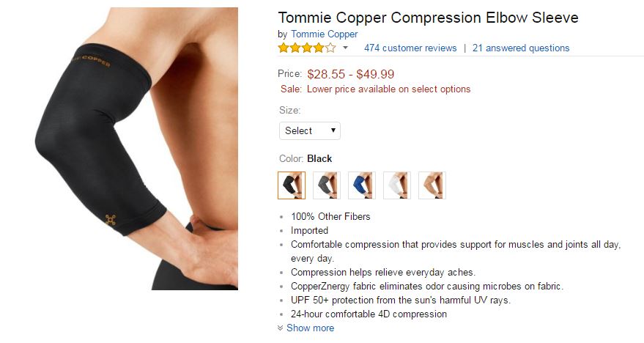View the 21 answered questions link

520,48
